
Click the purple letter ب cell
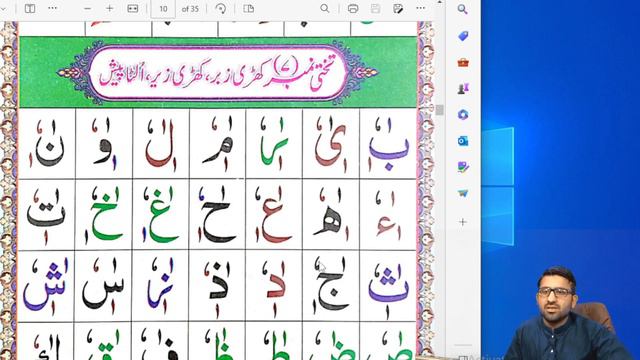pos(388,144)
